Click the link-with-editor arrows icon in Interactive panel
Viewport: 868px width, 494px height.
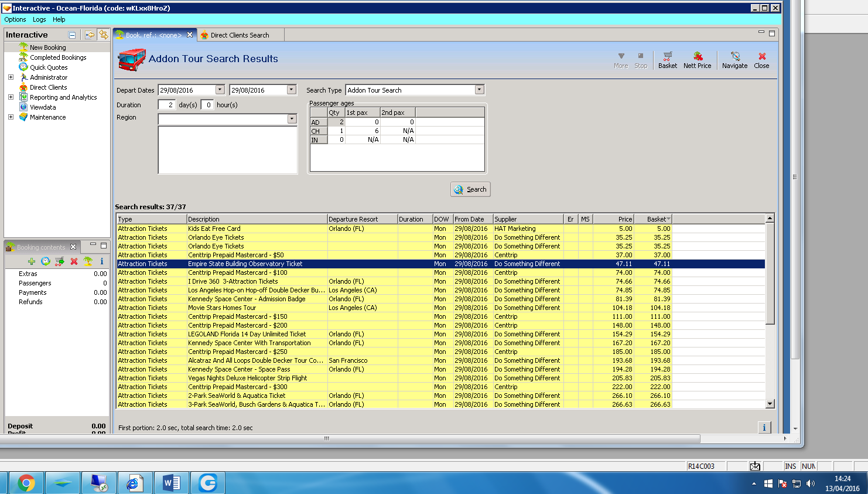tap(103, 35)
